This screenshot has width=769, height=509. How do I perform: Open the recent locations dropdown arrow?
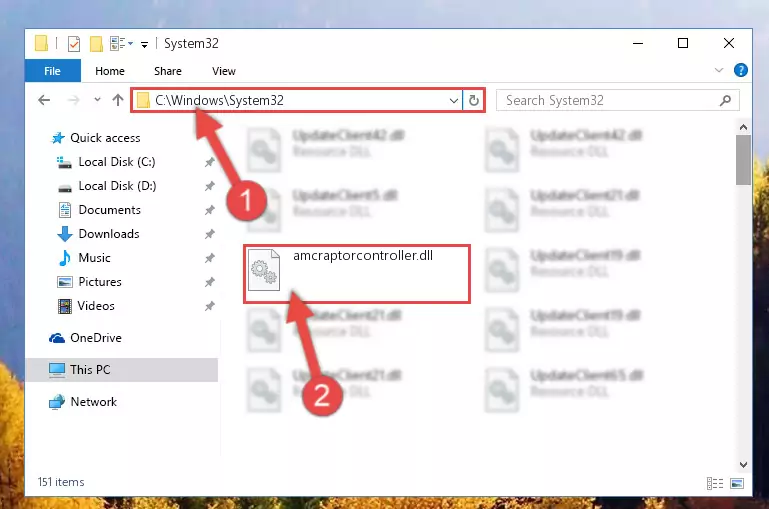click(97, 100)
